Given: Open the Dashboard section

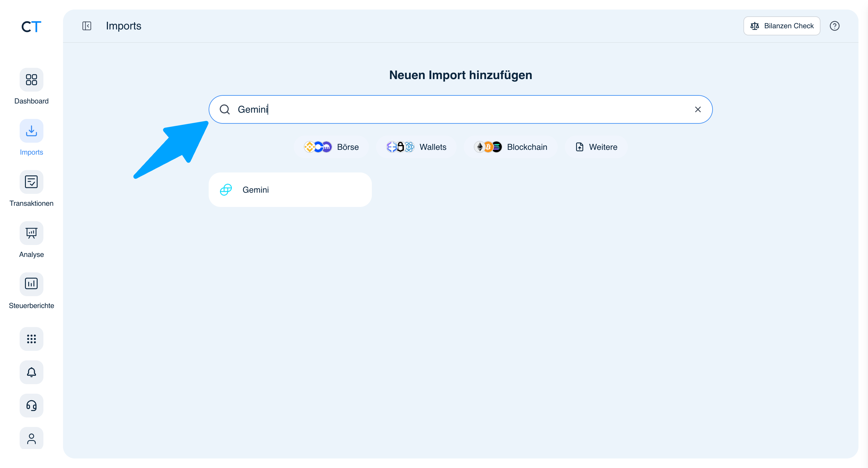Looking at the screenshot, I should 31,87.
